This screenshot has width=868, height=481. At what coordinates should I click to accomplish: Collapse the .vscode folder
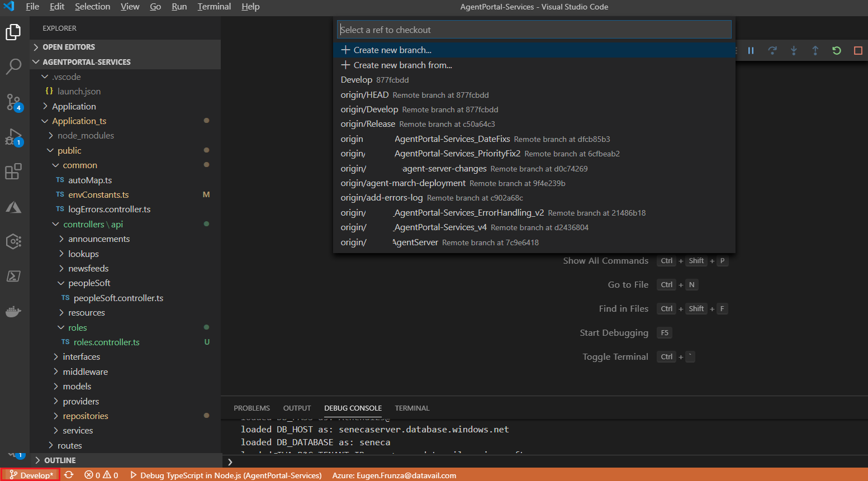pyautogui.click(x=125, y=77)
